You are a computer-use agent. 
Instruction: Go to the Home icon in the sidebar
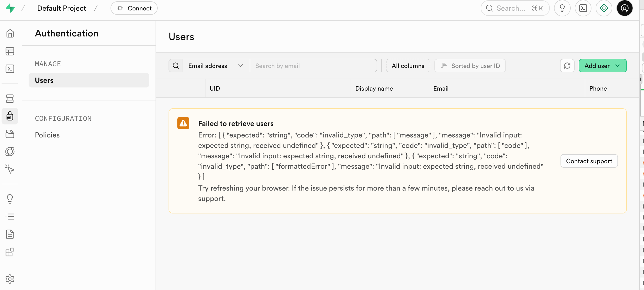click(x=10, y=34)
